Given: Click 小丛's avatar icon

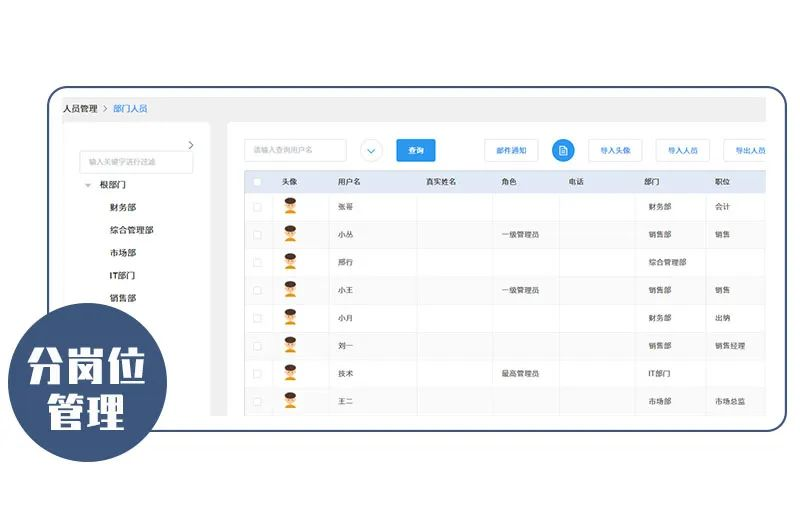Looking at the screenshot, I should 290,234.
